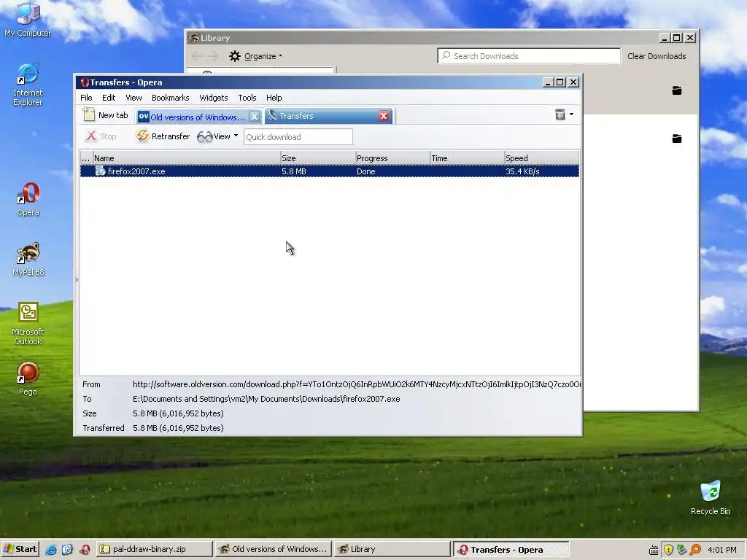The height and width of the screenshot is (560, 747).
Task: Click the upper folder icon in Library
Action: click(676, 90)
